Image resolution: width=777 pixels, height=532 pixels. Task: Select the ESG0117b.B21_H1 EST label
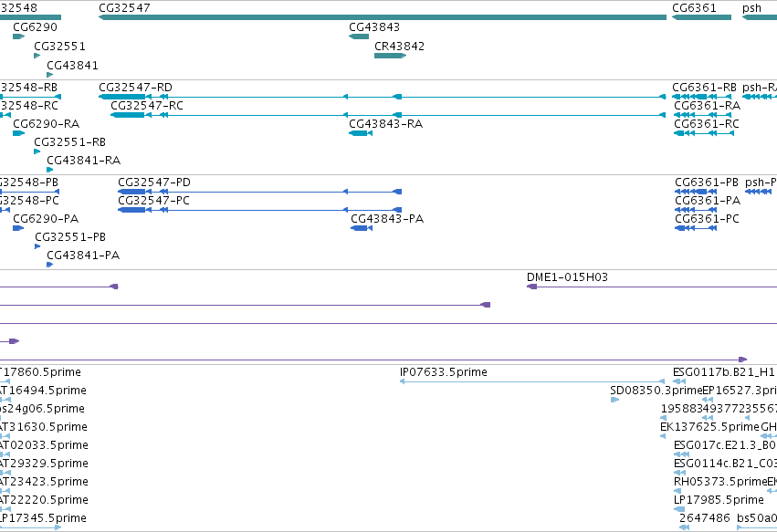pos(723,372)
